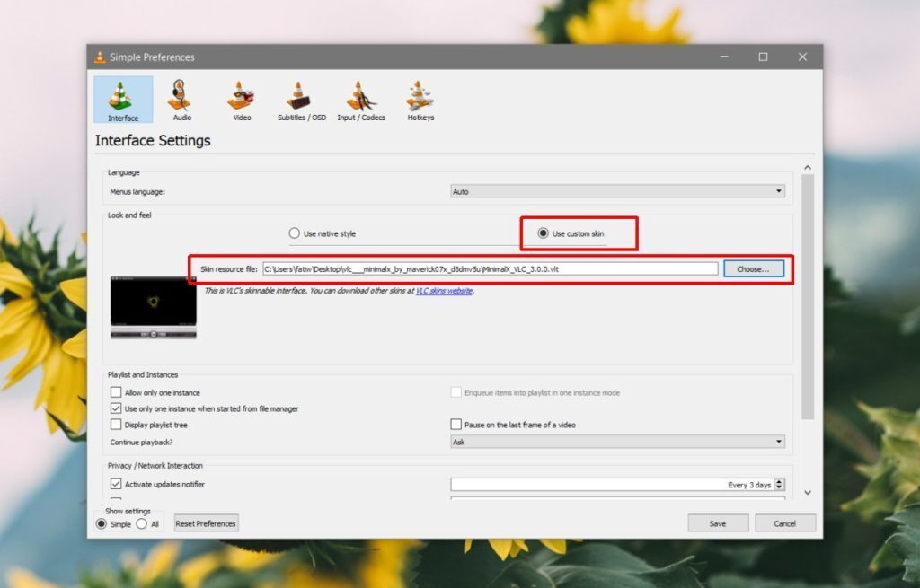
Task: Enable Display playlist tree
Action: (x=116, y=424)
